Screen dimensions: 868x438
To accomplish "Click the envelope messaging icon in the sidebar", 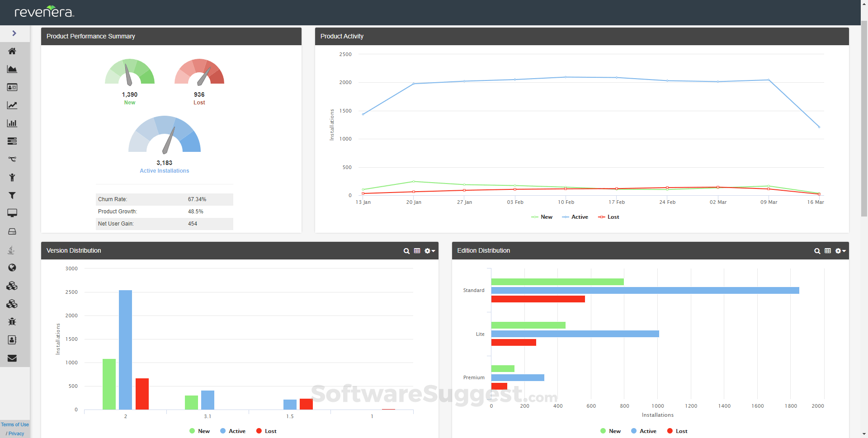I will point(12,358).
